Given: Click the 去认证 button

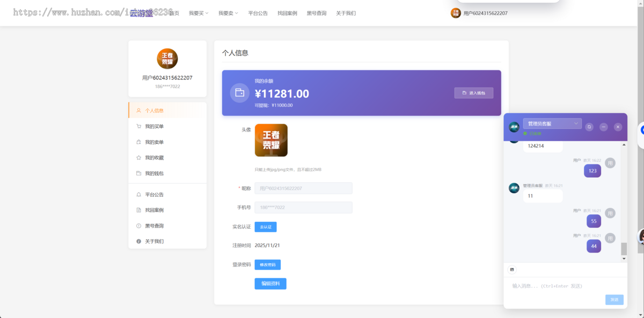Looking at the screenshot, I should point(266,227).
